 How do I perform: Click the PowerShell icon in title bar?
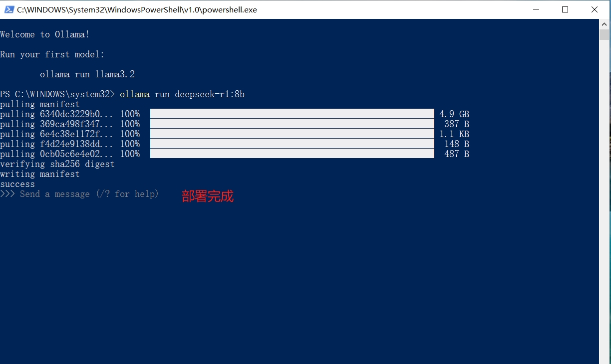click(9, 9)
